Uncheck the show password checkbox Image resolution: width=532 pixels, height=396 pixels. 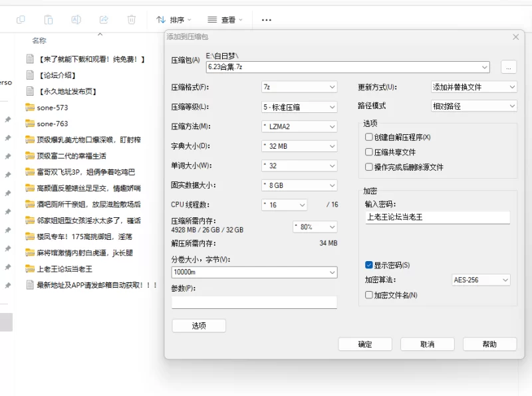(369, 265)
